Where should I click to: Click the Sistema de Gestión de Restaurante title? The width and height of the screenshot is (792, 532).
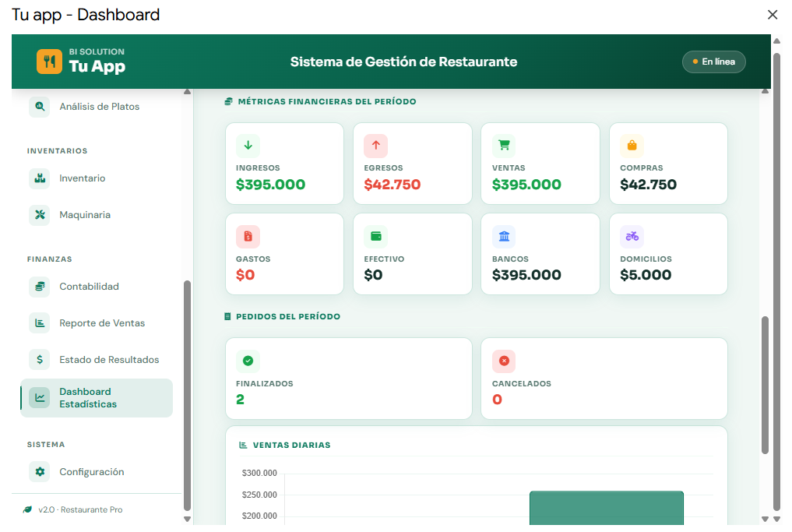click(x=403, y=62)
